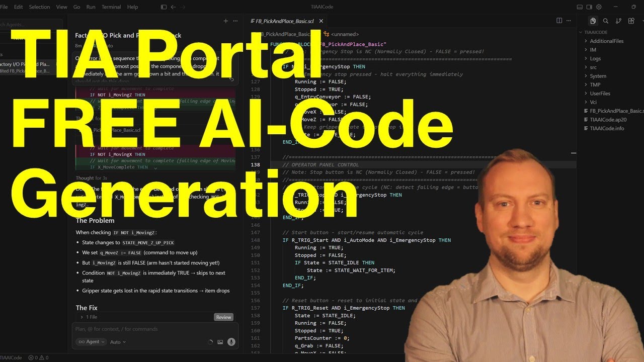644x362 pixels.
Task: Split the editor to the right
Action: point(559,21)
